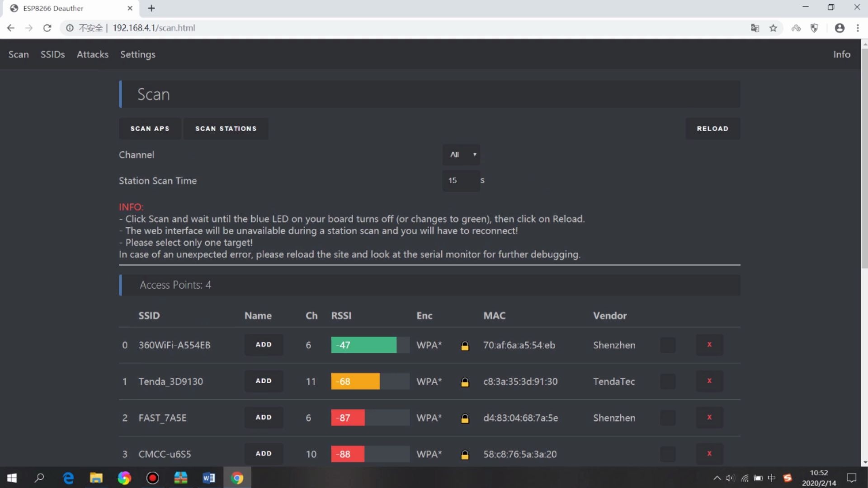Click the translate page icon
Viewport: 868px width, 488px height.
click(755, 28)
